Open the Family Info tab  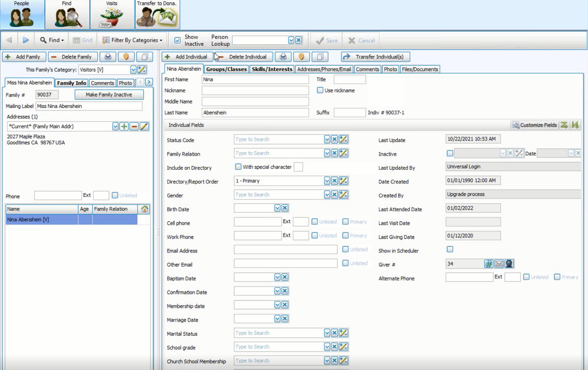tap(72, 83)
